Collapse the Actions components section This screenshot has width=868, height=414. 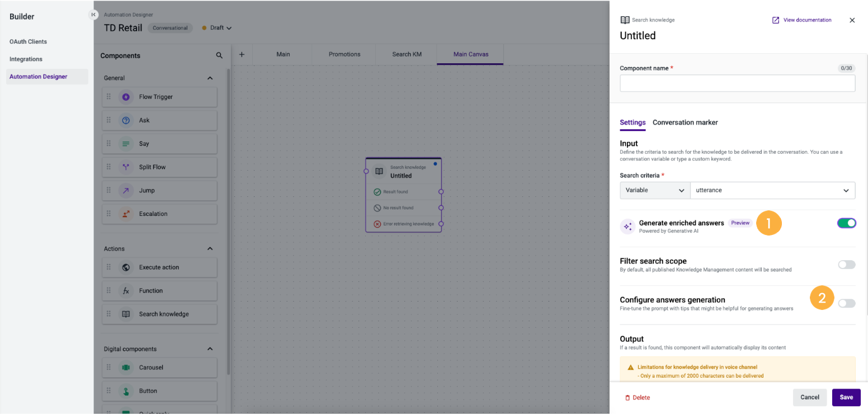coord(210,249)
